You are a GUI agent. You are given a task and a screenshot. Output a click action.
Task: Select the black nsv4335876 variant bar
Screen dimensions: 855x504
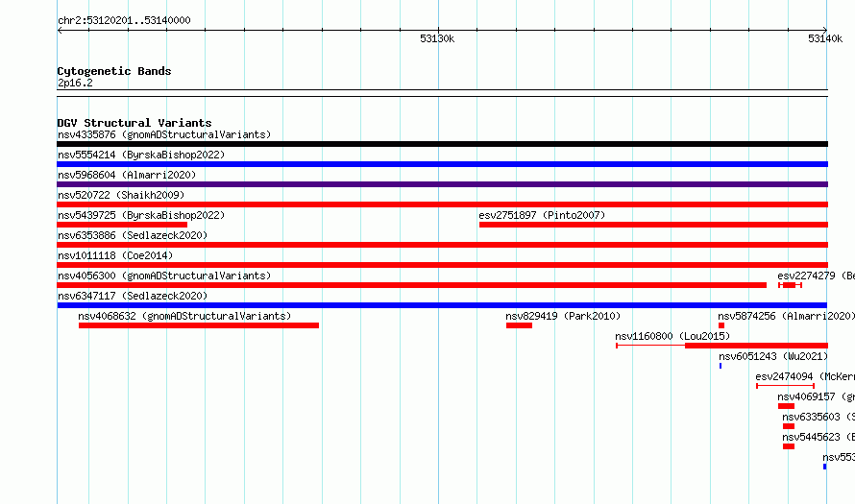tap(442, 144)
